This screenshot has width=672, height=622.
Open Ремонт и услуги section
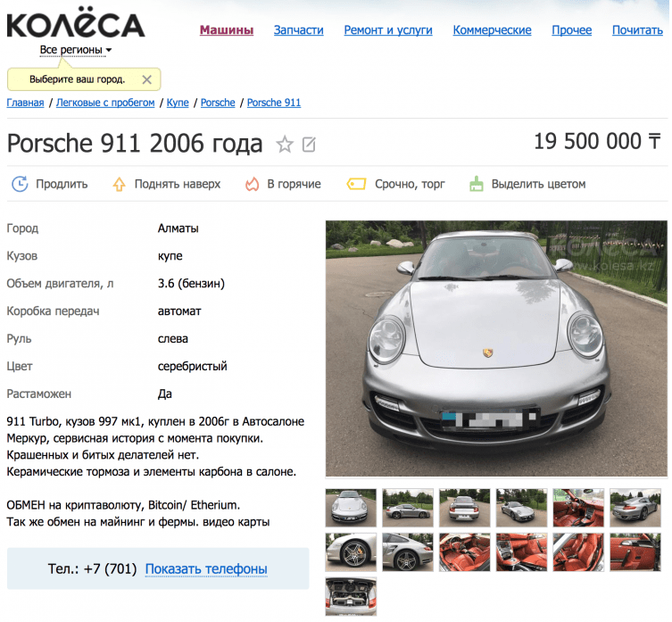tap(388, 30)
